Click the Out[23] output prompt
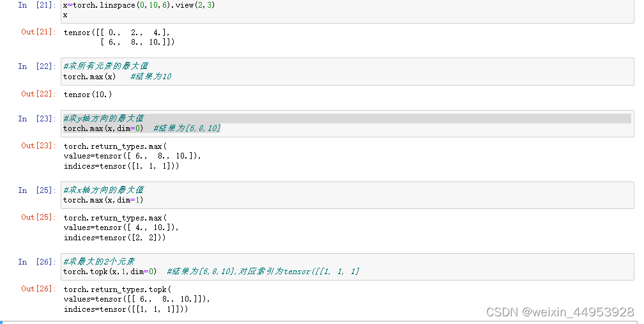The image size is (644, 324). [x=38, y=145]
